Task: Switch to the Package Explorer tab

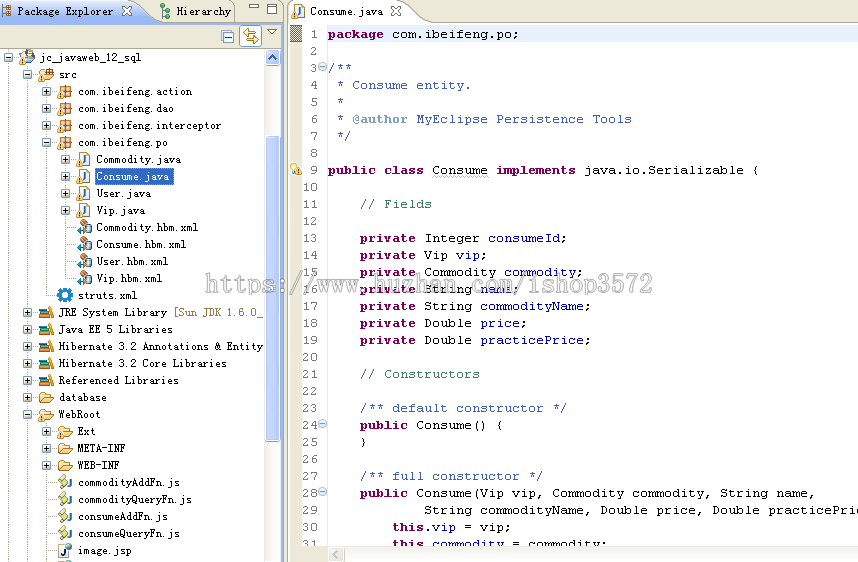Action: pos(65,11)
